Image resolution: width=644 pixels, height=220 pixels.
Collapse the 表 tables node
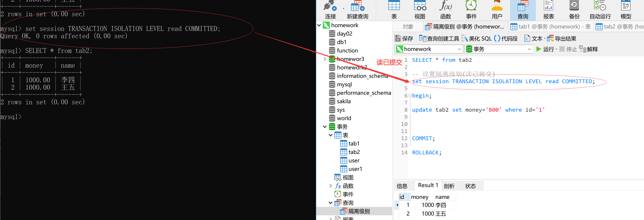331,135
